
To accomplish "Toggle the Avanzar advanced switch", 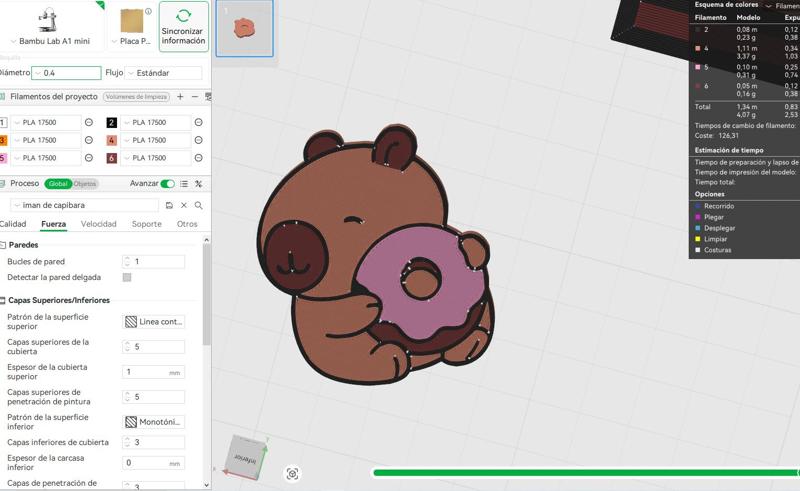I will (x=167, y=184).
